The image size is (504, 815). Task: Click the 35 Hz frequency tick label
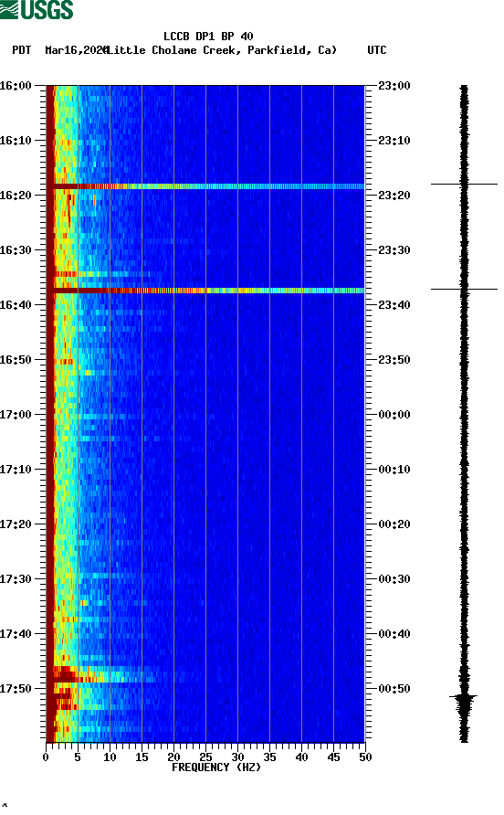269,757
